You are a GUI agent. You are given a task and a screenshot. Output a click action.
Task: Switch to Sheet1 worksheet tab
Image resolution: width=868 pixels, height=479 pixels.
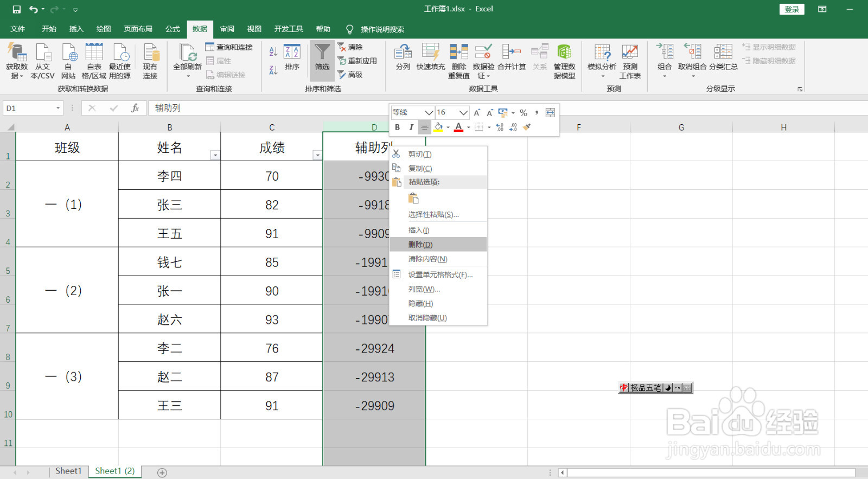68,471
